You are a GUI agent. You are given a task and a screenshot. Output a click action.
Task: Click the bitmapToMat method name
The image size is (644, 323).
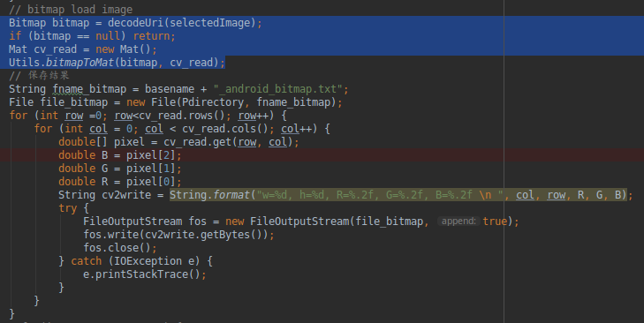80,63
